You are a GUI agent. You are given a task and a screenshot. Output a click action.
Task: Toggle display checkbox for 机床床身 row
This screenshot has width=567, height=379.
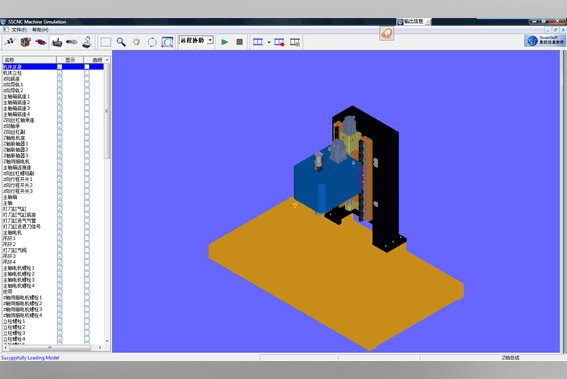pyautogui.click(x=60, y=67)
